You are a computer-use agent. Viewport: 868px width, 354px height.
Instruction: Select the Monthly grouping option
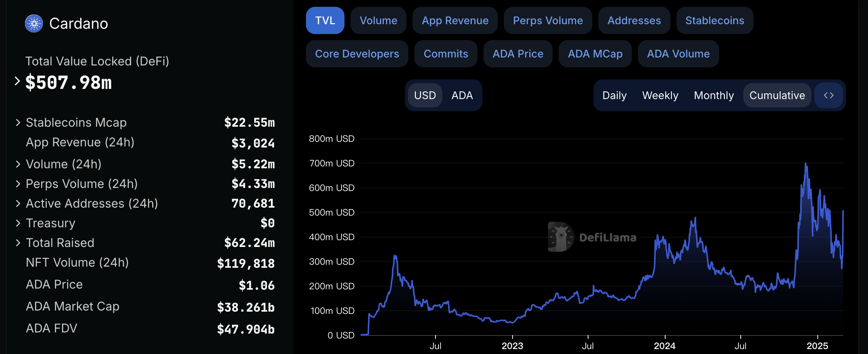(714, 95)
